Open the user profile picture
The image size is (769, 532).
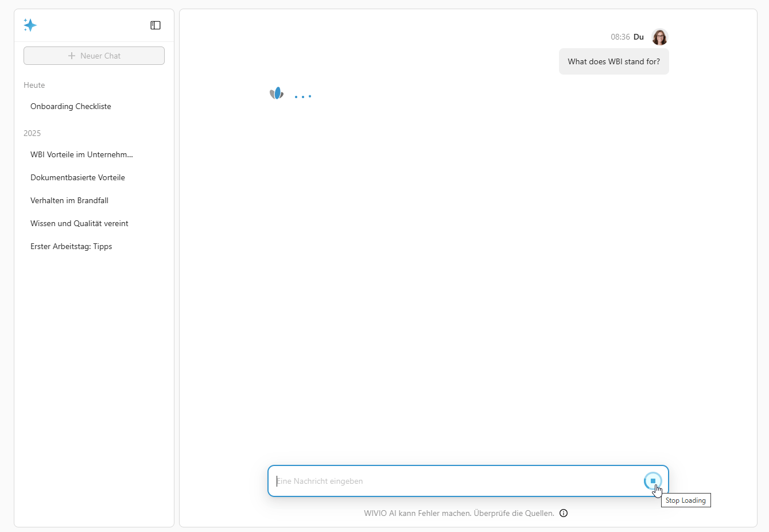click(659, 37)
